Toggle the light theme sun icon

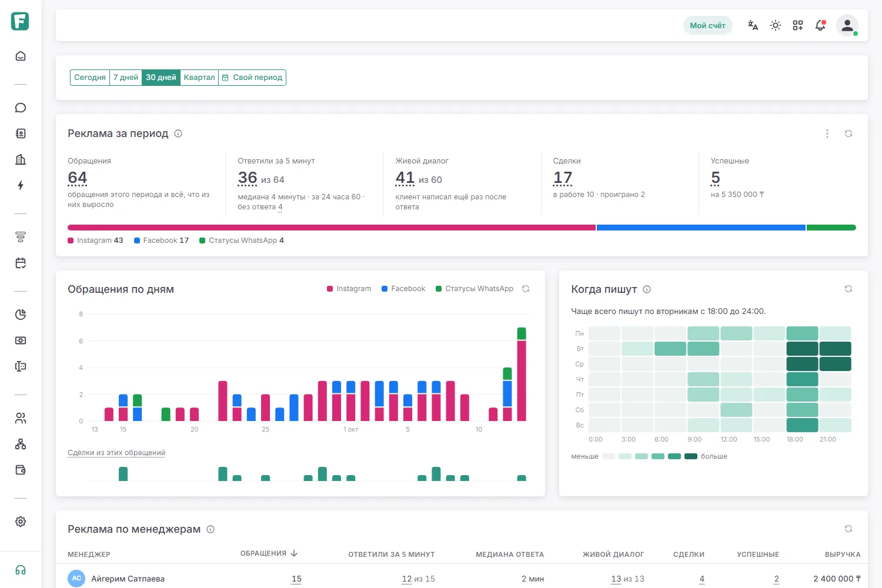[x=776, y=25]
